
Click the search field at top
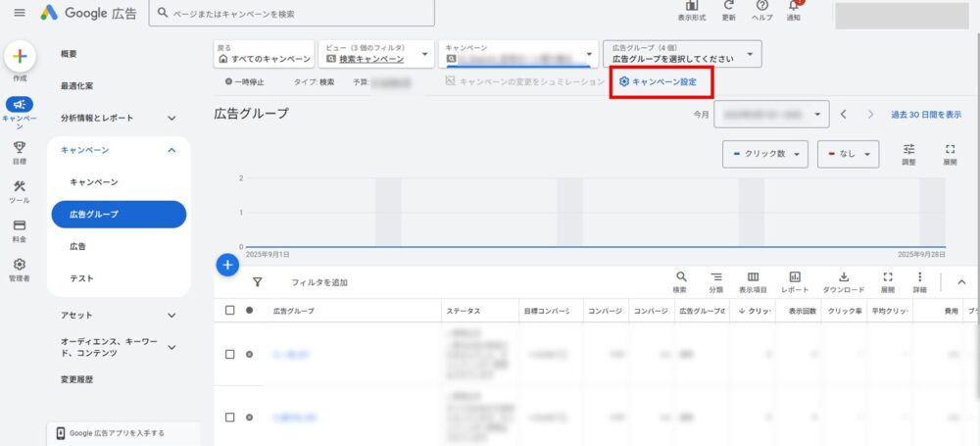tap(294, 15)
